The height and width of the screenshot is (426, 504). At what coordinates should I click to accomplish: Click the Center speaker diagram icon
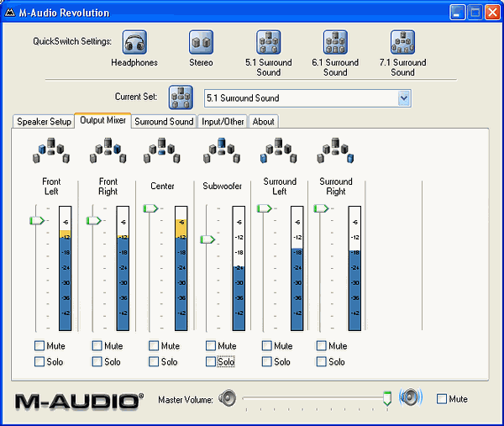click(161, 150)
